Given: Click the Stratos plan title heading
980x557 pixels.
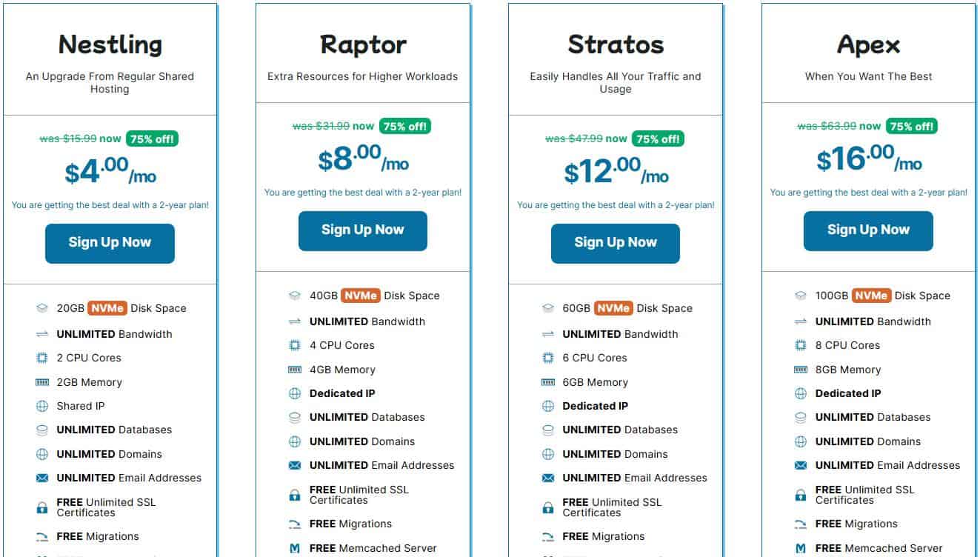Looking at the screenshot, I should pyautogui.click(x=616, y=45).
